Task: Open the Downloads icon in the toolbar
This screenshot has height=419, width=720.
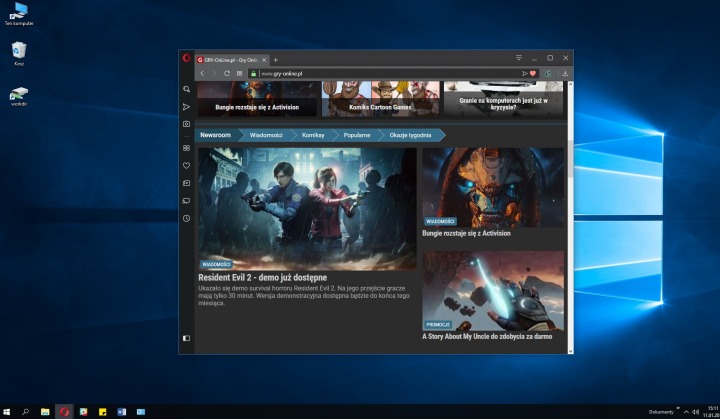Action: [565, 73]
